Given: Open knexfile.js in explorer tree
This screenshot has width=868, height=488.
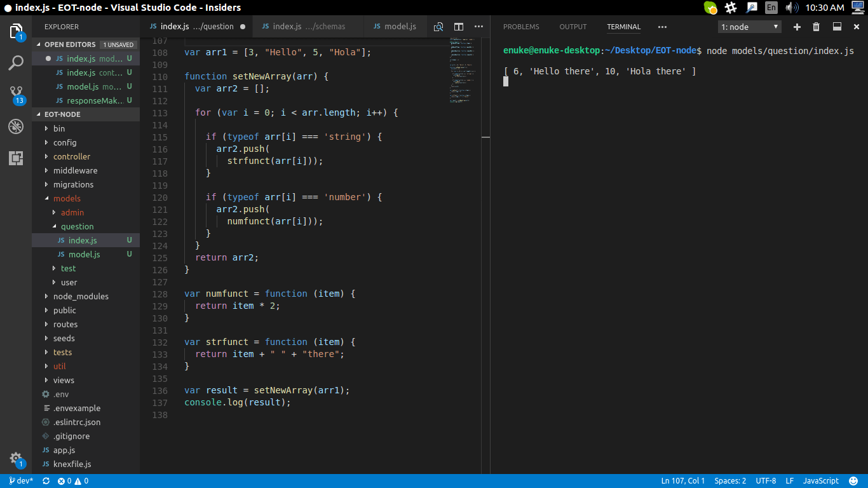Looking at the screenshot, I should 86,464.
